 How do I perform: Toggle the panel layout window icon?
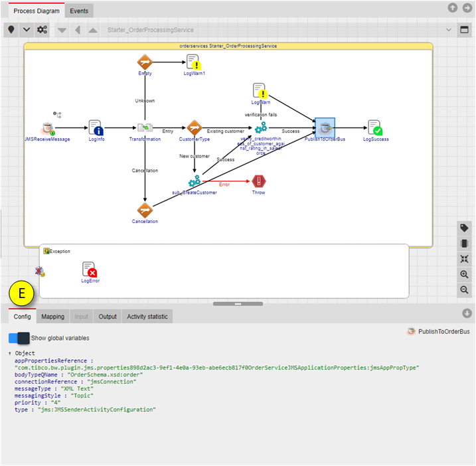[x=464, y=30]
